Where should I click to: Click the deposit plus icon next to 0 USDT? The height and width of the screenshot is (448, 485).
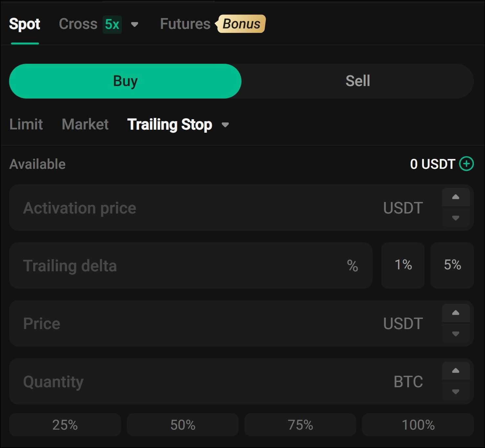tap(466, 164)
